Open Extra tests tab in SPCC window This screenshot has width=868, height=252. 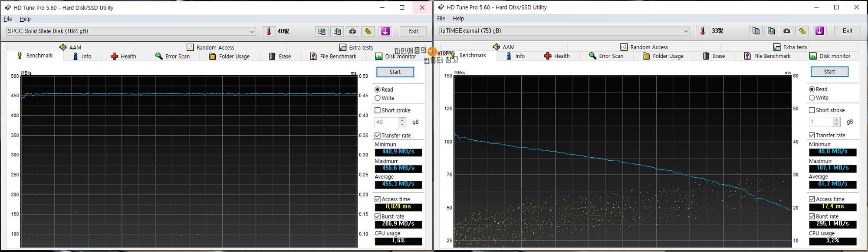[x=356, y=47]
